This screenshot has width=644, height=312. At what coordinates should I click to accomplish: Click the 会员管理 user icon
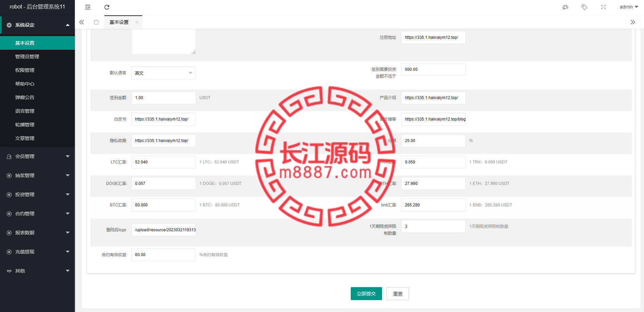tap(9, 156)
